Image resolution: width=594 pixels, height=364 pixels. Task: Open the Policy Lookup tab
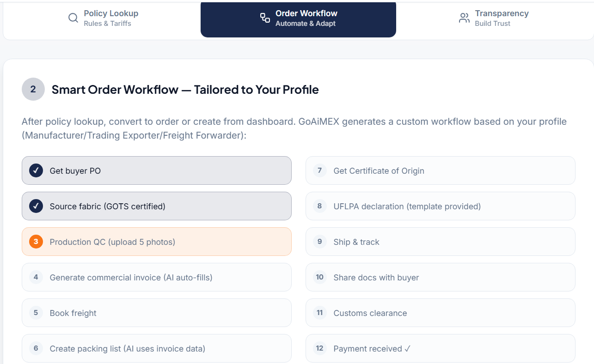(x=111, y=18)
